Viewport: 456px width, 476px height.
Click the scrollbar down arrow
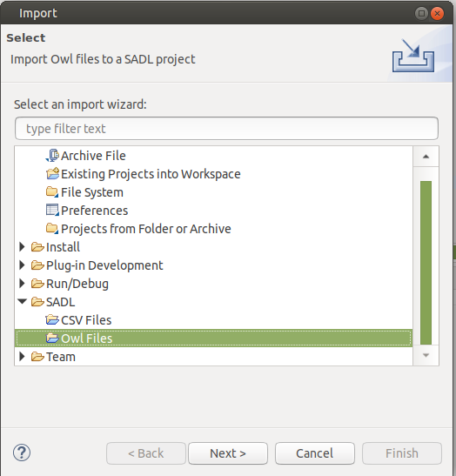[x=426, y=355]
